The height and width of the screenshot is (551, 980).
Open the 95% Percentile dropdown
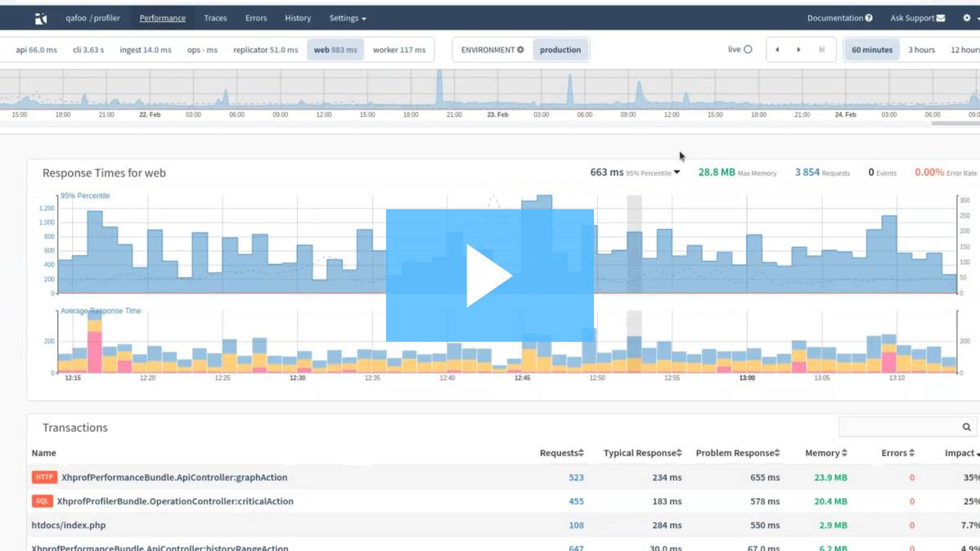point(677,172)
